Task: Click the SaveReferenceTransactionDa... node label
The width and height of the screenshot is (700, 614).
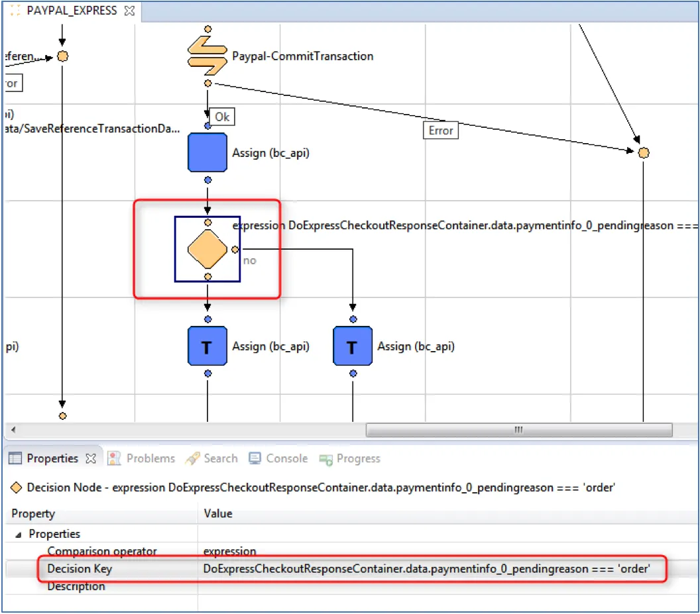Action: point(92,128)
